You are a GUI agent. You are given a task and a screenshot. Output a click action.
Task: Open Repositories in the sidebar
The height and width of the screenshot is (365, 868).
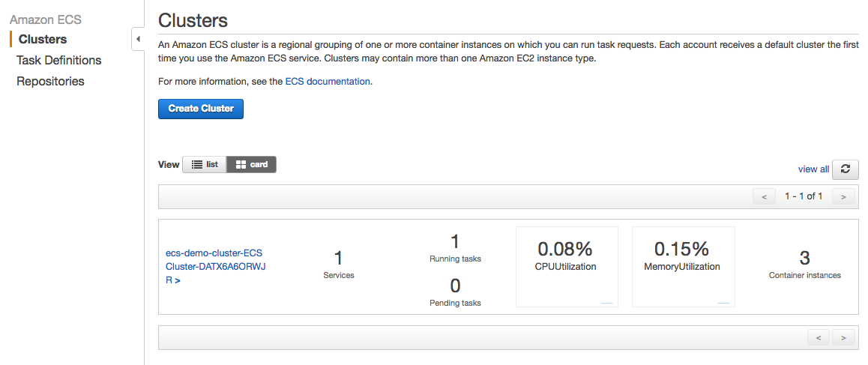tap(50, 82)
